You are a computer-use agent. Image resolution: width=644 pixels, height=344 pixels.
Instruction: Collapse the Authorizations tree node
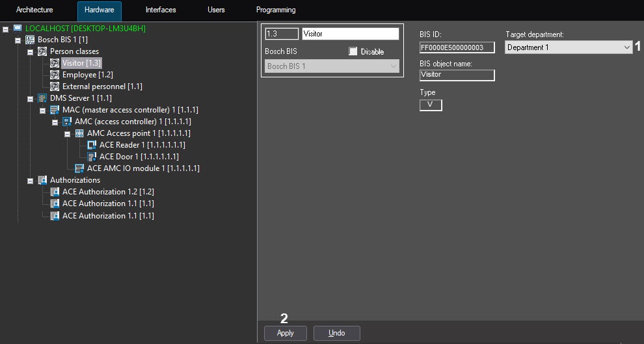pyautogui.click(x=30, y=181)
